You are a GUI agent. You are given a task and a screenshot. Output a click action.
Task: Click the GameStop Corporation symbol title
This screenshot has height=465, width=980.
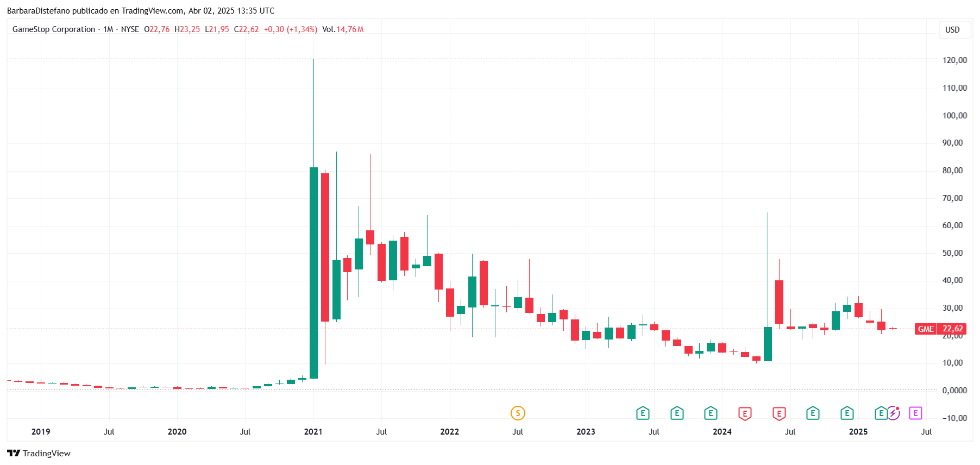[x=54, y=29]
